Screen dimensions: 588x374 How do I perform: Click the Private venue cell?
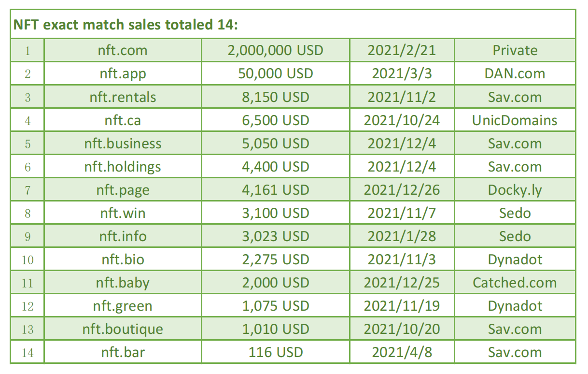coord(515,50)
